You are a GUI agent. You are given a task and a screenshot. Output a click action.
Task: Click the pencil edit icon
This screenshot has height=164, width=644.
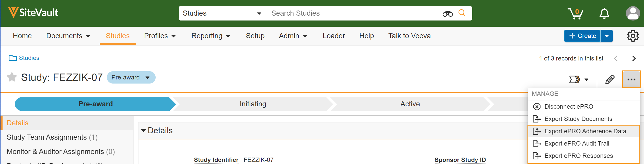[610, 79]
